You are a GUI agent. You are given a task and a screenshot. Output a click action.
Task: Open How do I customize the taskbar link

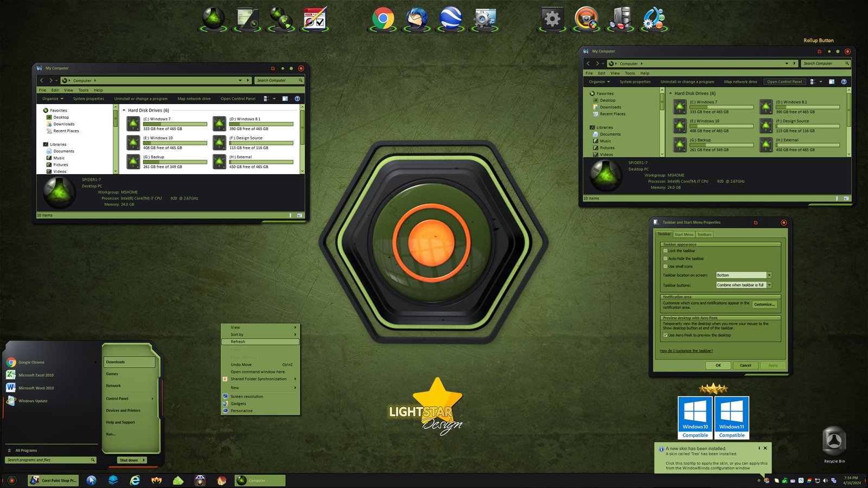[x=686, y=351]
